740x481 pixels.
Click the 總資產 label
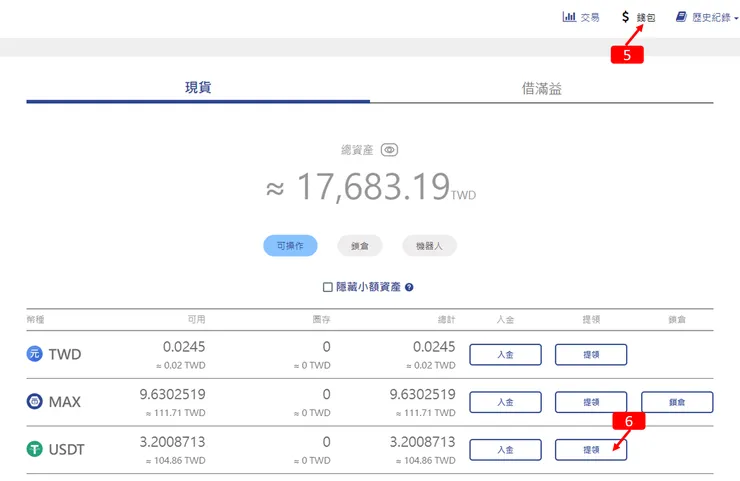tap(357, 150)
